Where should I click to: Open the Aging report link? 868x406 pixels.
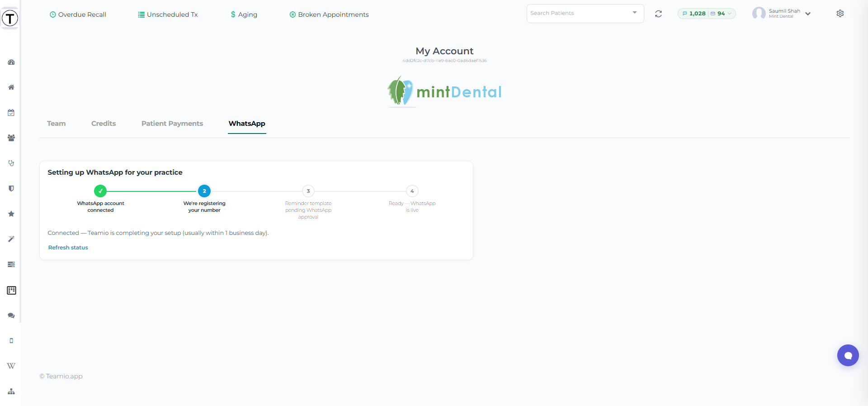click(244, 14)
